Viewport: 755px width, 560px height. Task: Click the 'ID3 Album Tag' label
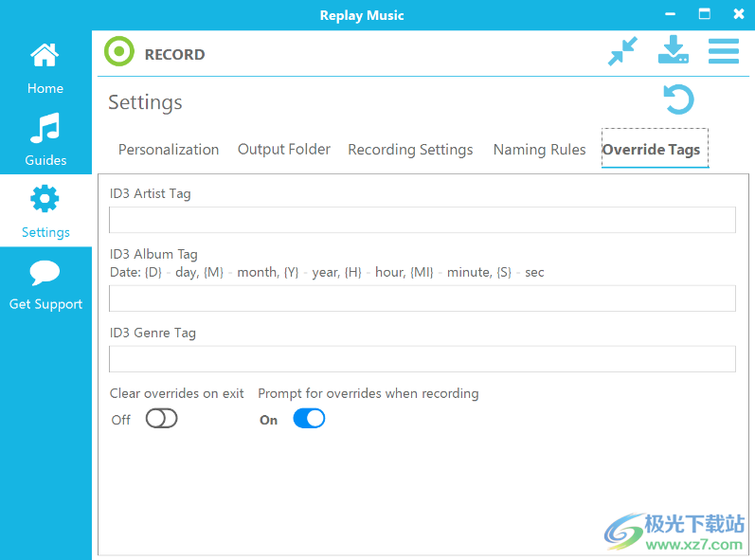point(153,254)
